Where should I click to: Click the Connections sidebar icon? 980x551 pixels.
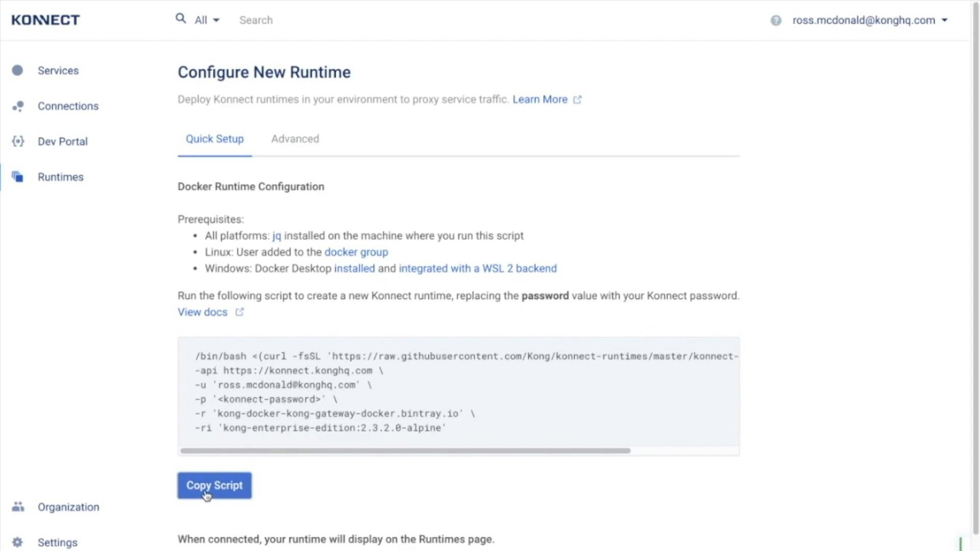point(18,106)
